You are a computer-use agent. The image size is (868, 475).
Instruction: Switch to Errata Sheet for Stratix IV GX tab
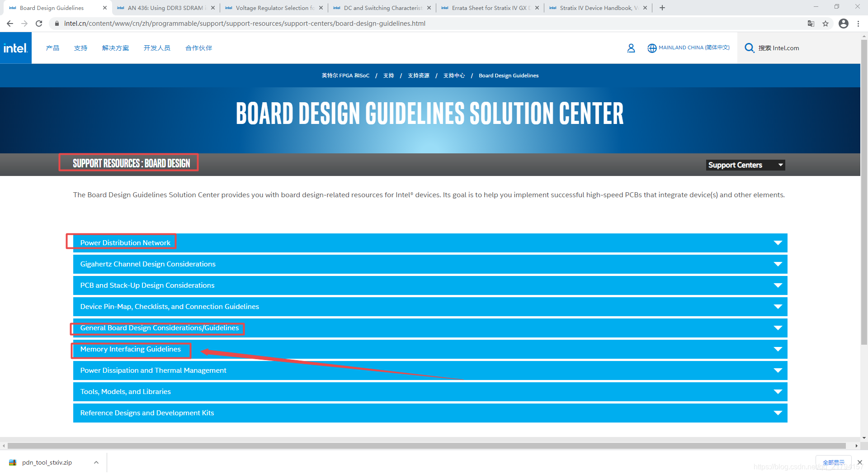490,8
